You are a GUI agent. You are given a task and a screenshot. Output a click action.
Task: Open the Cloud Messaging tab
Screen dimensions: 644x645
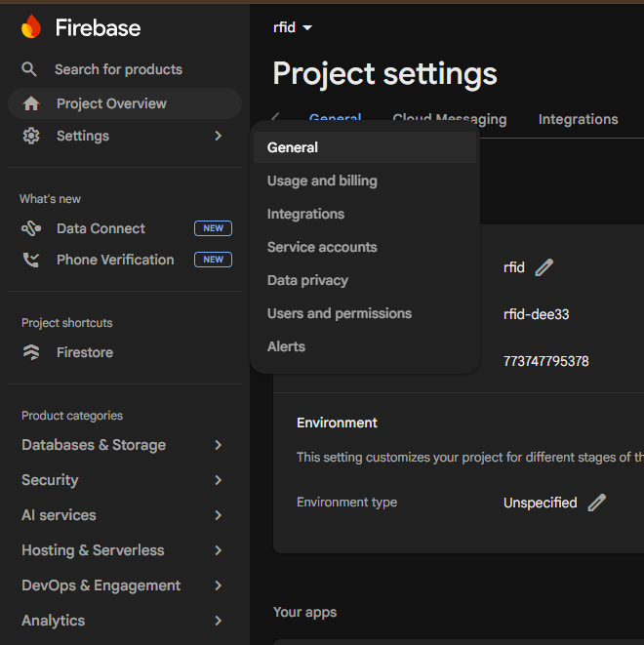coord(450,119)
